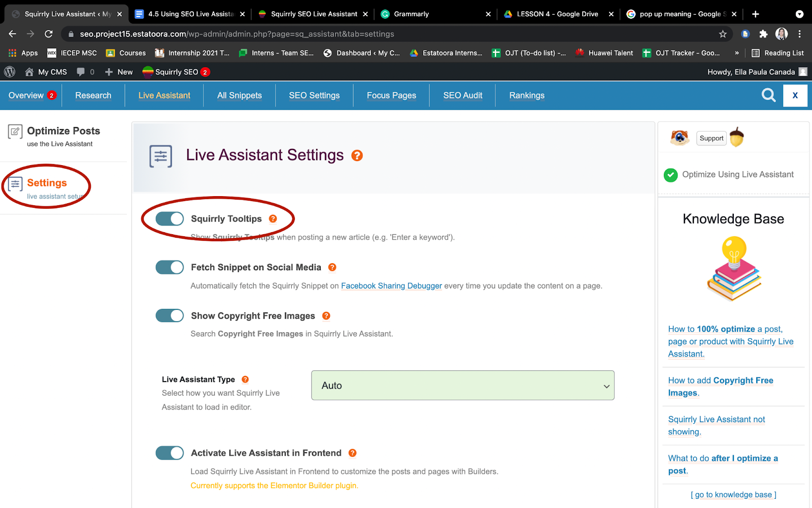Open Howdy, Ella Paula Canada account menu
Screen dimensions: 812x508
pos(757,72)
